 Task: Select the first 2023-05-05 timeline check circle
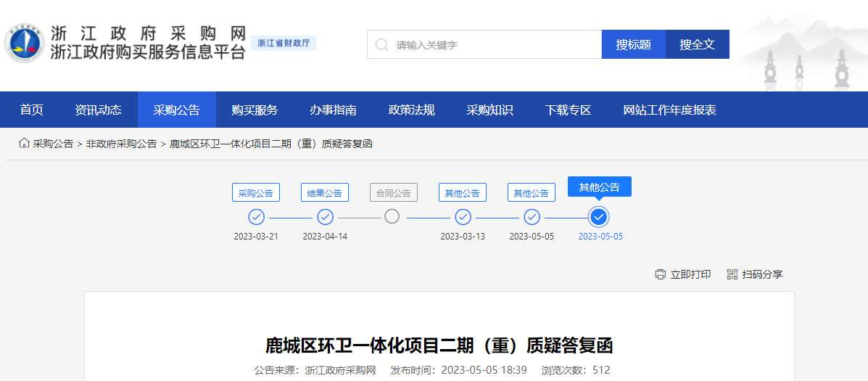click(x=532, y=217)
